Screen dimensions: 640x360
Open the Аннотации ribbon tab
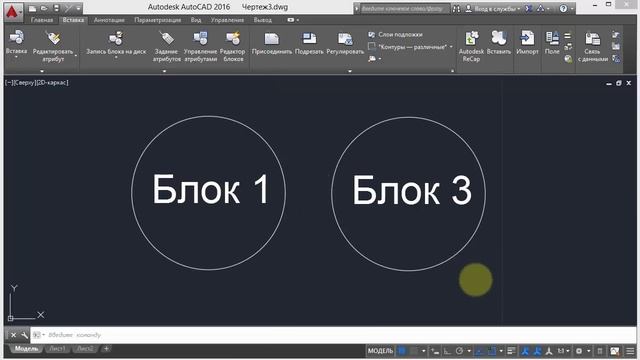pos(109,20)
